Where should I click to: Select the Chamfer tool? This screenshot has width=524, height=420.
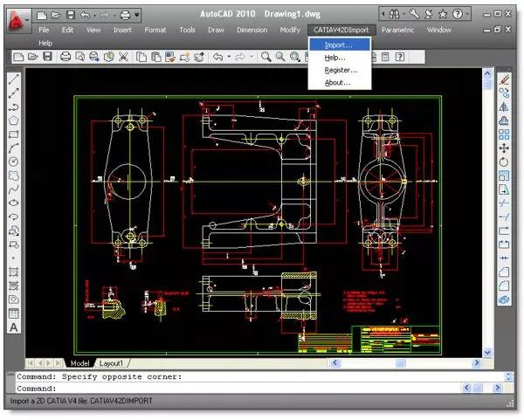pos(504,272)
